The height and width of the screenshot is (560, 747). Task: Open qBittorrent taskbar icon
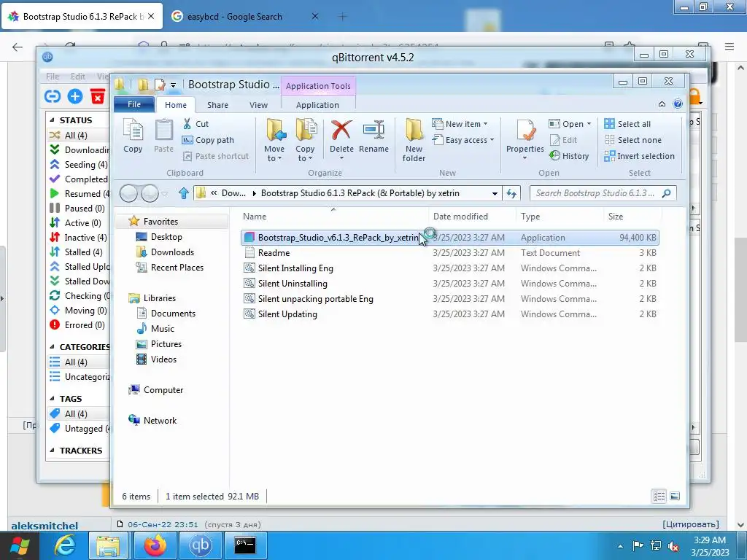click(x=200, y=545)
